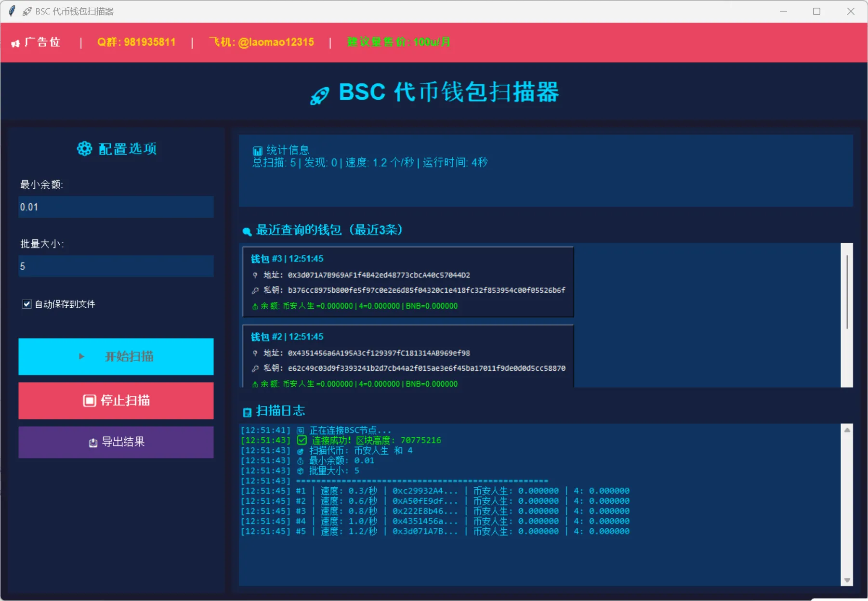This screenshot has height=601, width=868.
Task: Click the gear icon next to 配置选项
Action: tap(84, 149)
